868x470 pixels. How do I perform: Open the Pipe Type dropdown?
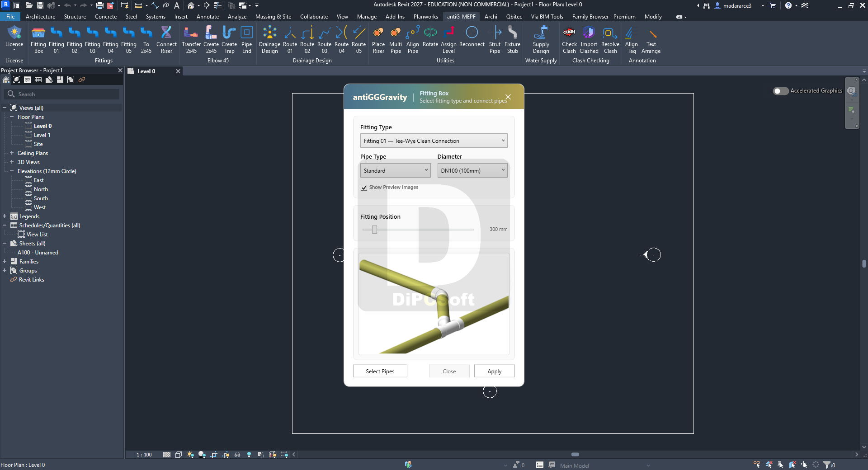click(395, 170)
